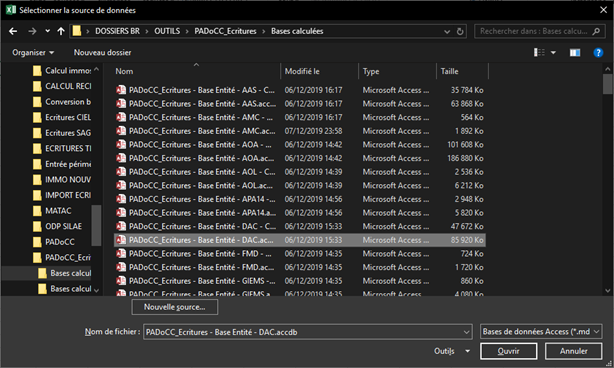Select the AOA.ac... Access file icon

(x=121, y=158)
